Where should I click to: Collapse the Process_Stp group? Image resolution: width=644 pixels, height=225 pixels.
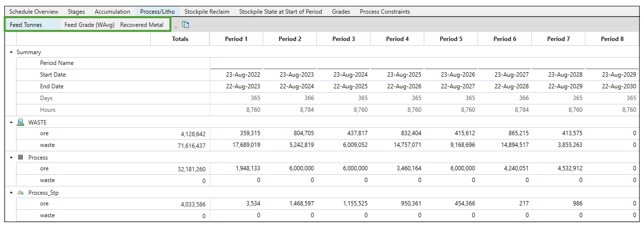[12, 193]
